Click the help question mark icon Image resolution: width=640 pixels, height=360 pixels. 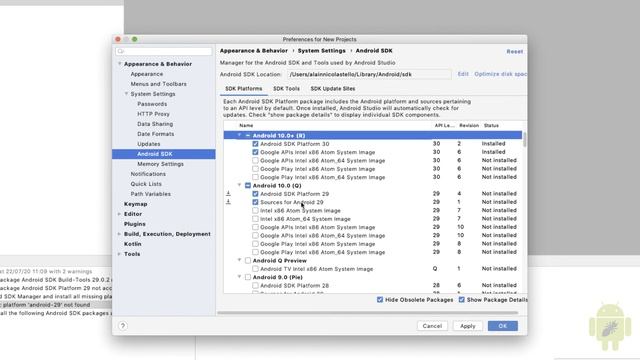pos(122,326)
